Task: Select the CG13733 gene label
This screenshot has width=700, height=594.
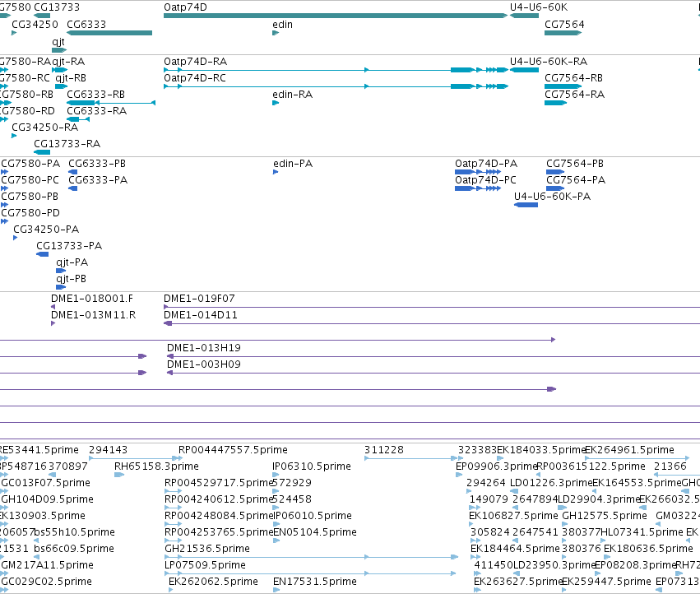Action: (57, 7)
